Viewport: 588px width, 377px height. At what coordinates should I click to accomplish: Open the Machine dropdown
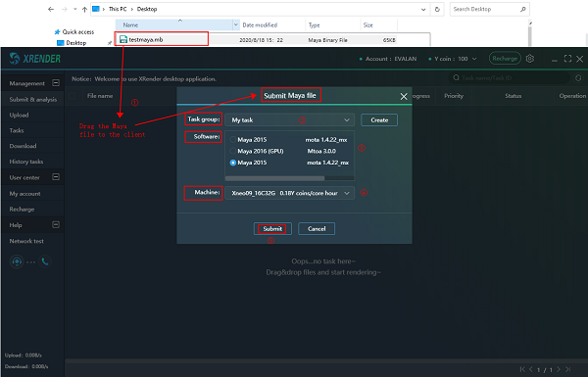click(289, 193)
